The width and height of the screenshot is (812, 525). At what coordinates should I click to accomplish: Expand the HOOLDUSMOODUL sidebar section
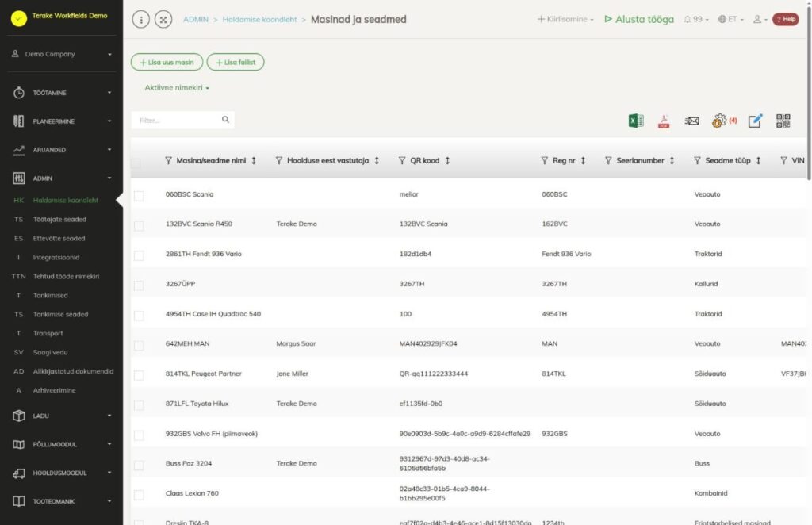pos(62,473)
